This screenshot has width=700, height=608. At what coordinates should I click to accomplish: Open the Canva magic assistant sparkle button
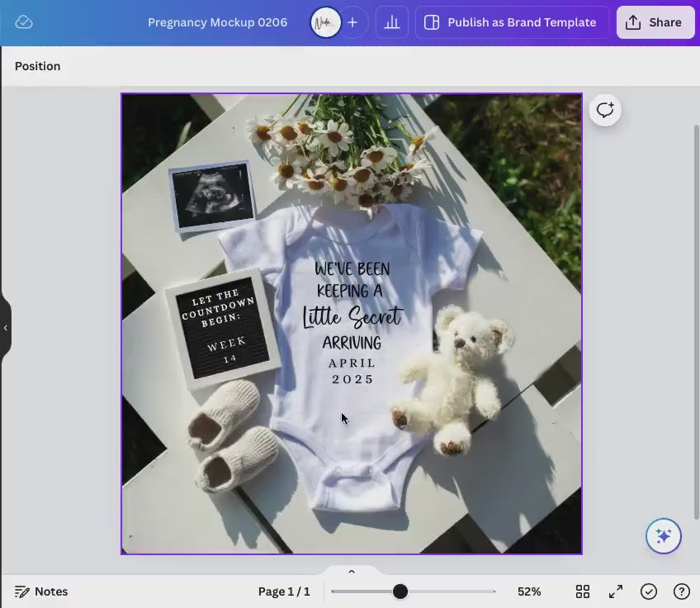pos(664,536)
